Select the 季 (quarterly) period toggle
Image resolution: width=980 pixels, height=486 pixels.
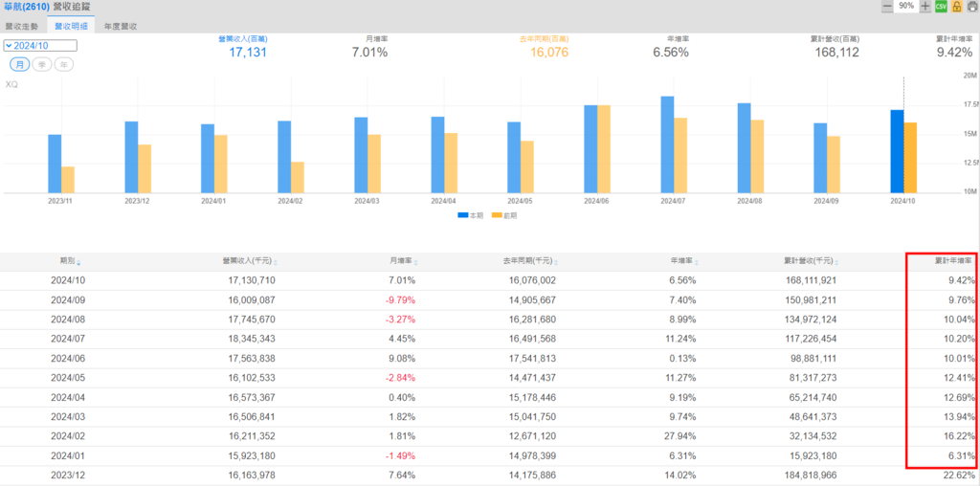(x=42, y=64)
